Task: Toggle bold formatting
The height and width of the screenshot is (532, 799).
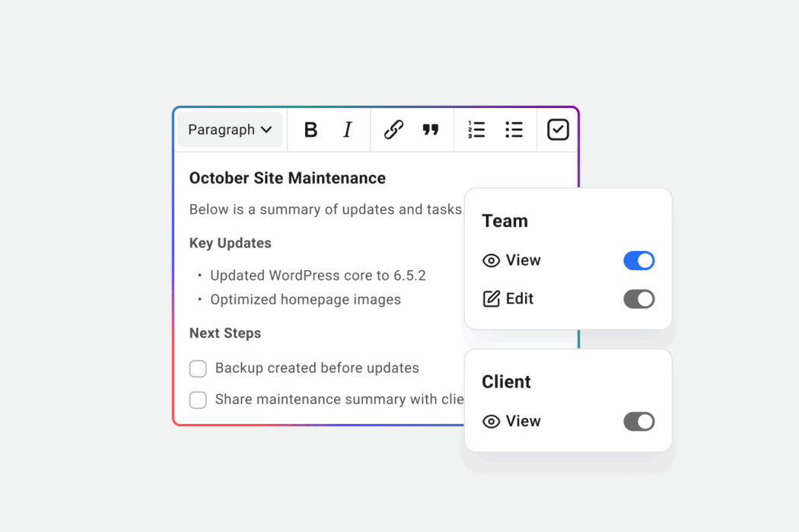Action: [x=310, y=129]
